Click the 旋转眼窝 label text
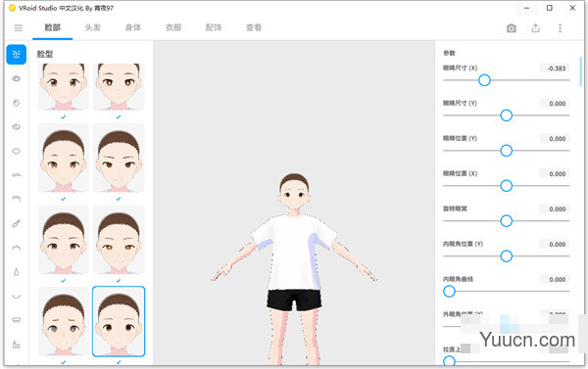 click(x=455, y=208)
